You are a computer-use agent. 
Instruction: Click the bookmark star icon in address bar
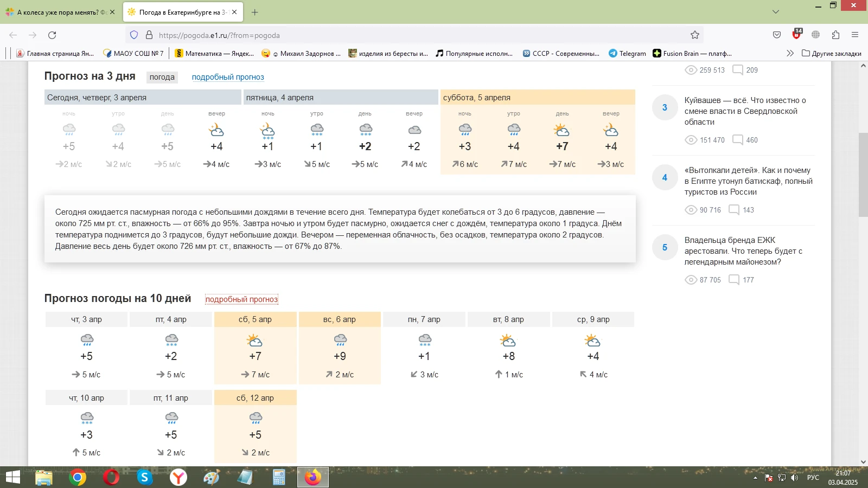[695, 35]
